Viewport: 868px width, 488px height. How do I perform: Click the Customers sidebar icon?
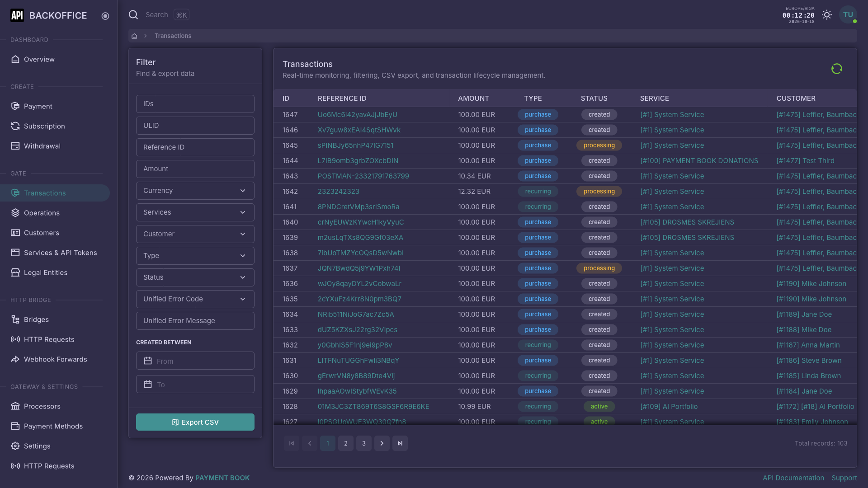coord(15,233)
